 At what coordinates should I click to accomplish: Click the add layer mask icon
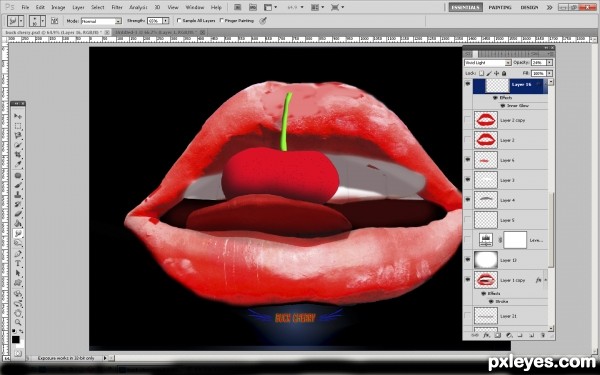pyautogui.click(x=498, y=335)
